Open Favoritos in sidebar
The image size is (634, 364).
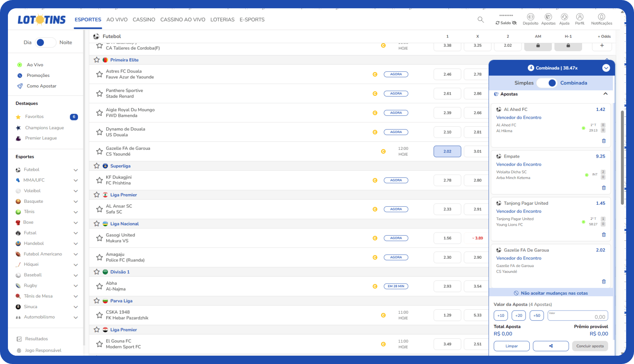pyautogui.click(x=34, y=117)
